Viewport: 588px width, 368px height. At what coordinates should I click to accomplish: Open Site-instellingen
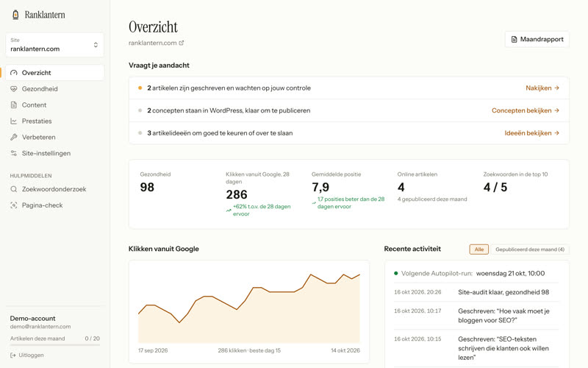[54, 154]
